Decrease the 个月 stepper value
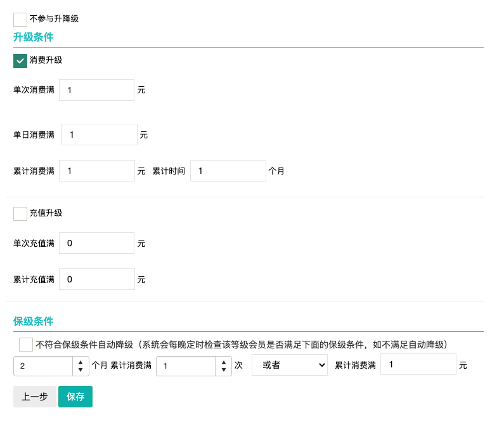 (x=81, y=370)
